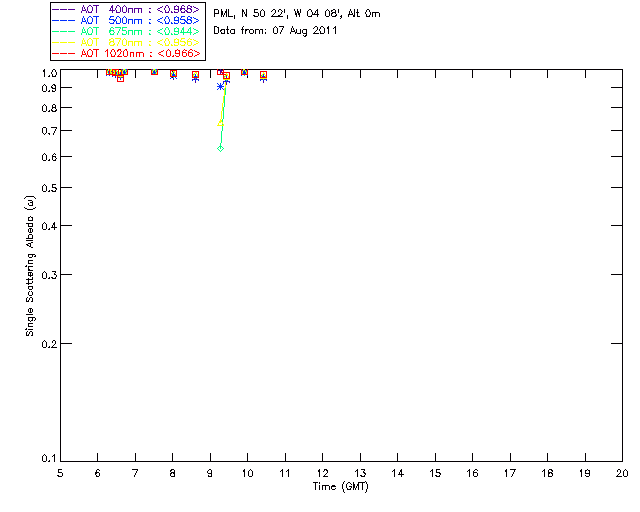Viewport: 640px width, 512px height.
Task: Click the x-axis tick label 7
Action: [135, 473]
